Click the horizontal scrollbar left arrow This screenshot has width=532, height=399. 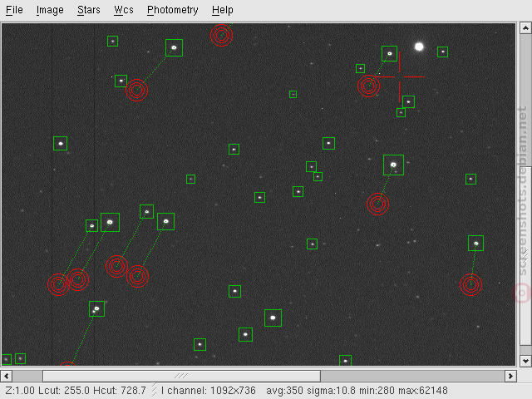point(7,376)
